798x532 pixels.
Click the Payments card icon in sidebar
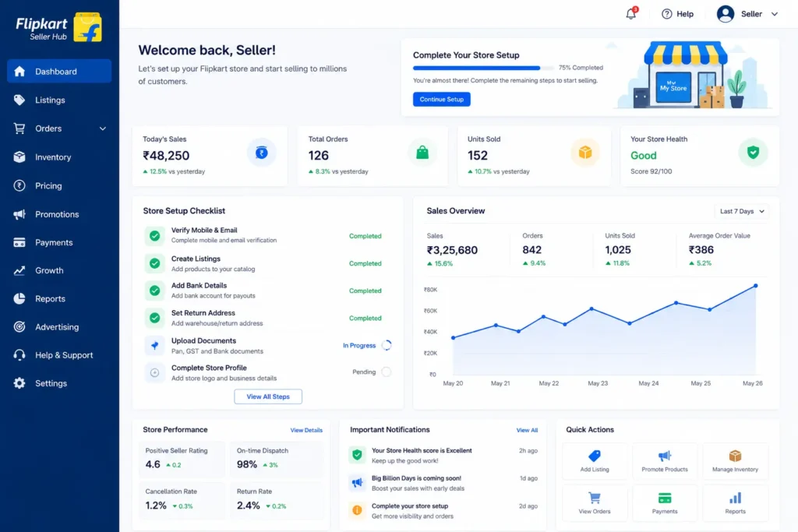tap(19, 242)
